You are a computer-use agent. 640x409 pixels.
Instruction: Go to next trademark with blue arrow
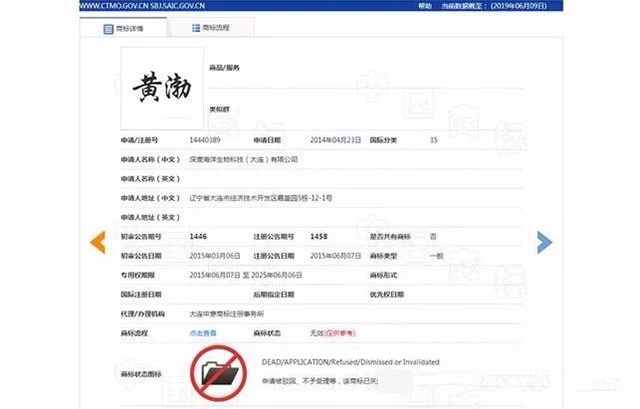click(x=544, y=242)
